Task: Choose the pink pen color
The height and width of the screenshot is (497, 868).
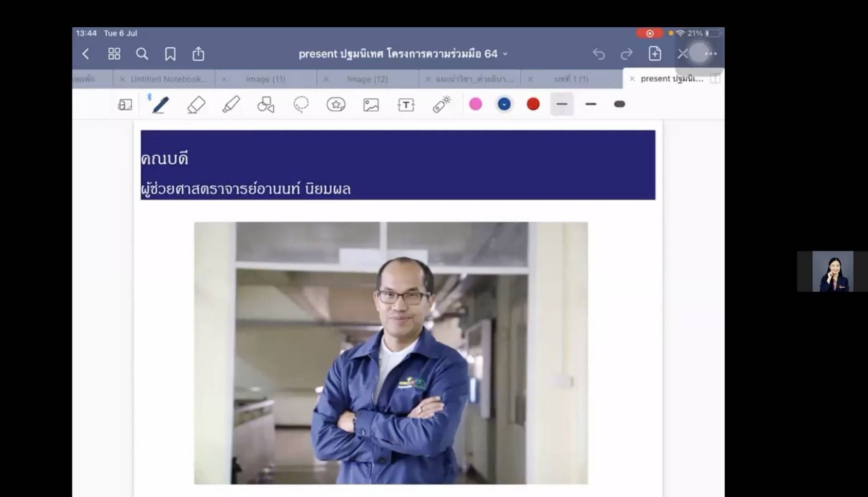Action: (x=476, y=104)
